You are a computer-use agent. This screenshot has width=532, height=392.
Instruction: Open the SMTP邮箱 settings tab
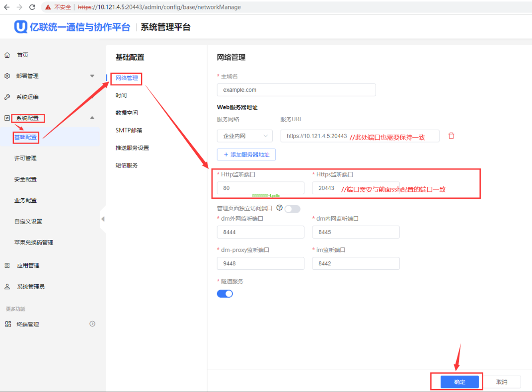tap(129, 130)
